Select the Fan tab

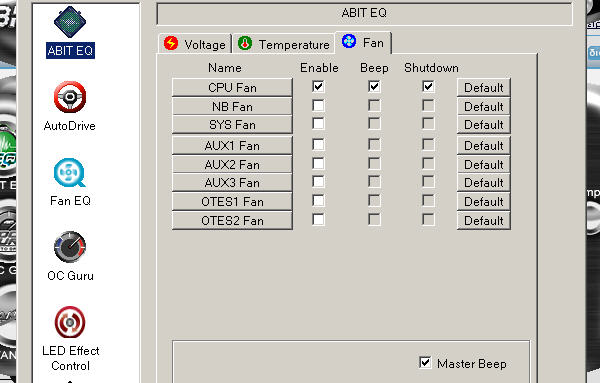pos(363,42)
